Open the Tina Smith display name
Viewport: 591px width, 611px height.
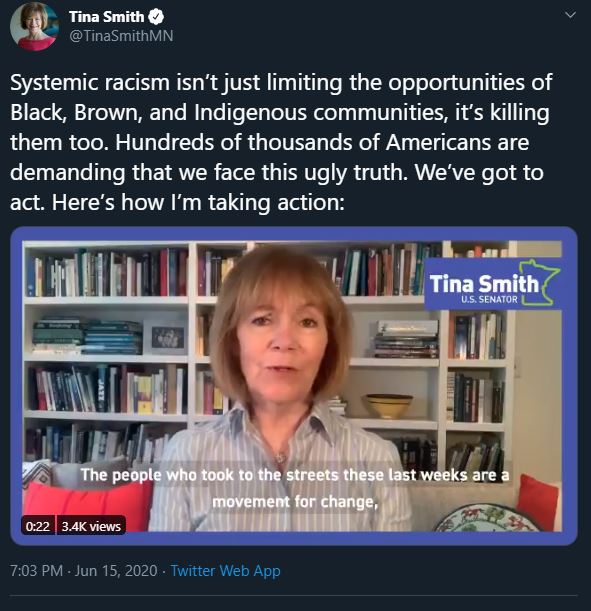pyautogui.click(x=106, y=17)
